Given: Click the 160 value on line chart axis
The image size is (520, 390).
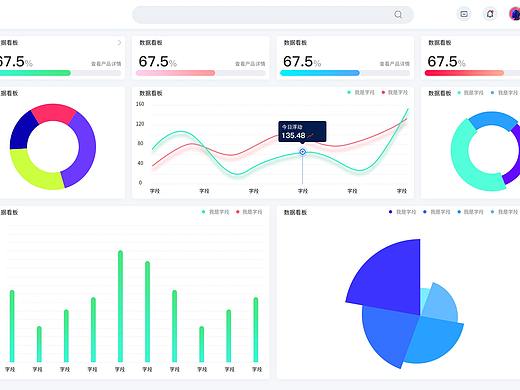Looking at the screenshot, I should [x=140, y=104].
